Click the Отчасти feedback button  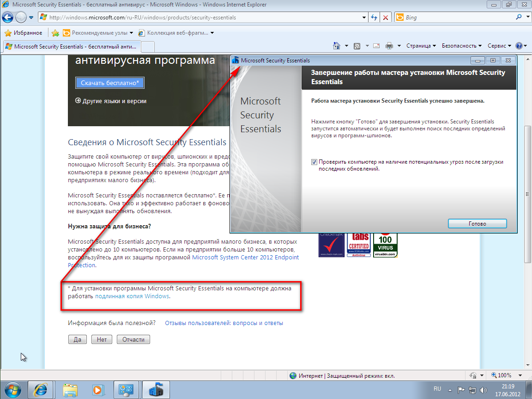pyautogui.click(x=133, y=339)
